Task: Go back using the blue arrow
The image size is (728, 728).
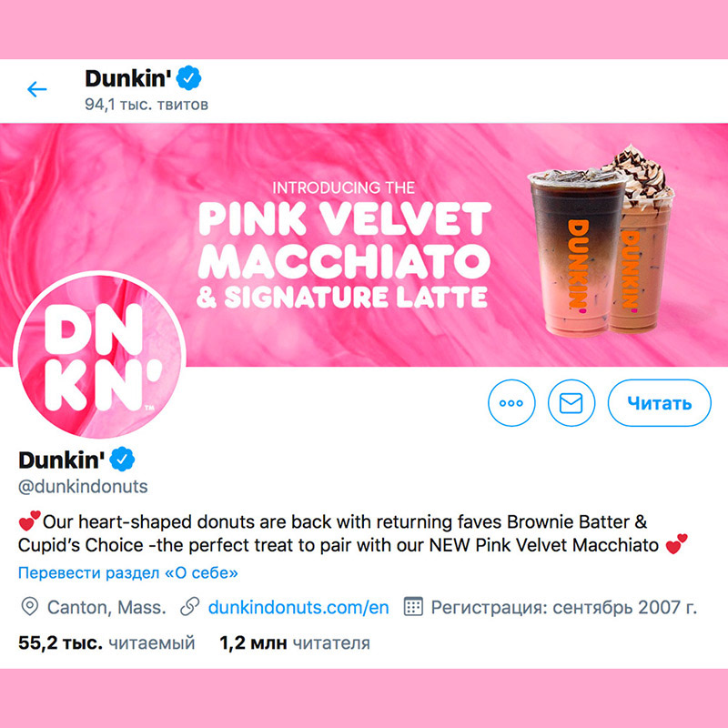Action: coord(36,89)
